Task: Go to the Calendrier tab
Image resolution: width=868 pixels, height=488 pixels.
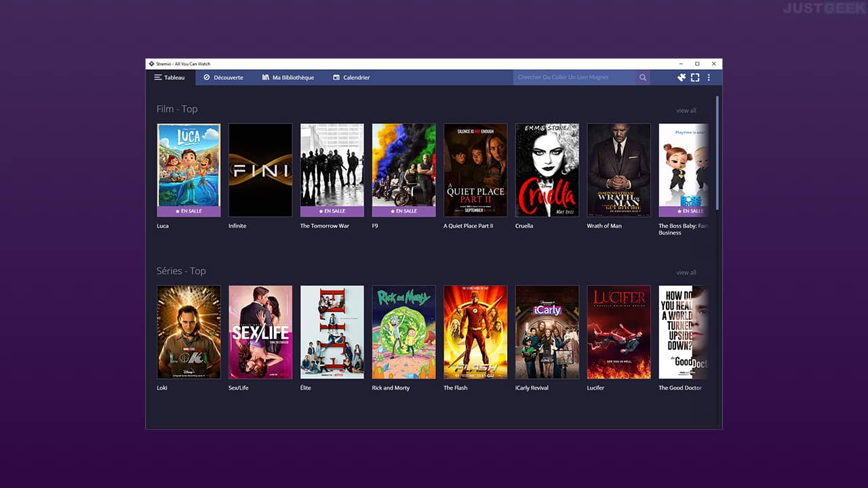Action: tap(351, 77)
